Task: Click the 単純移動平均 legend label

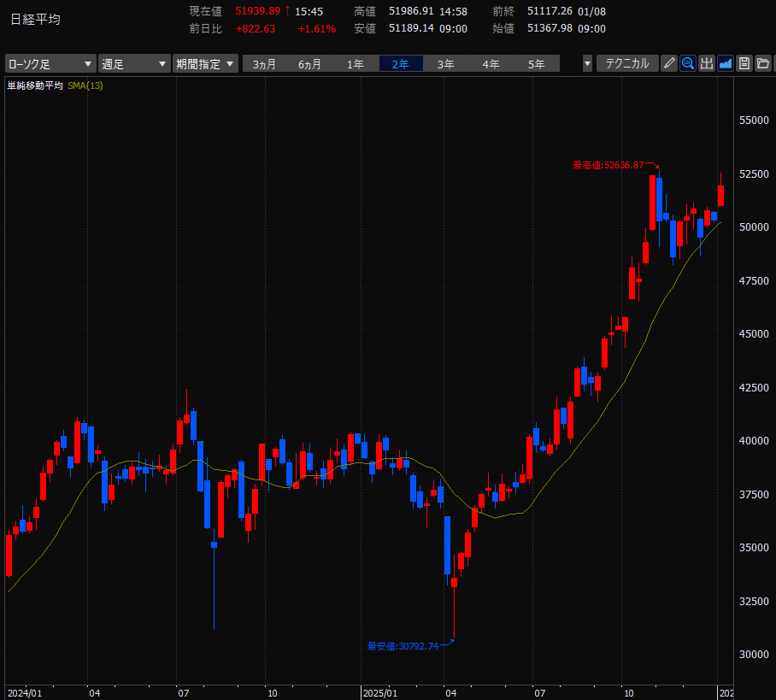Action: click(x=35, y=85)
